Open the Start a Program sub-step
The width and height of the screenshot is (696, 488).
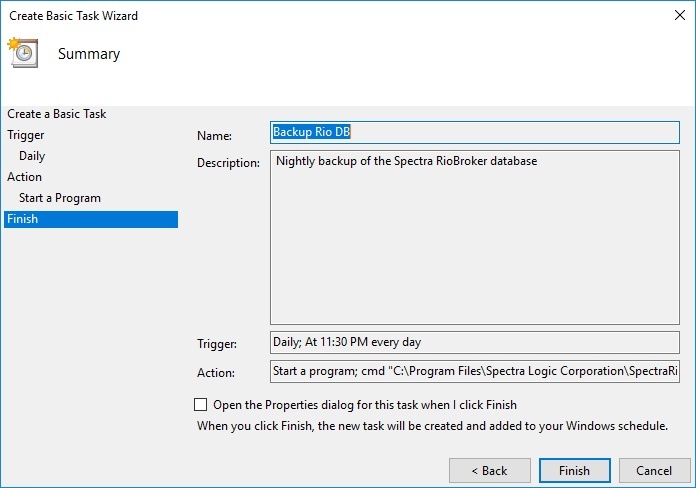click(60, 198)
